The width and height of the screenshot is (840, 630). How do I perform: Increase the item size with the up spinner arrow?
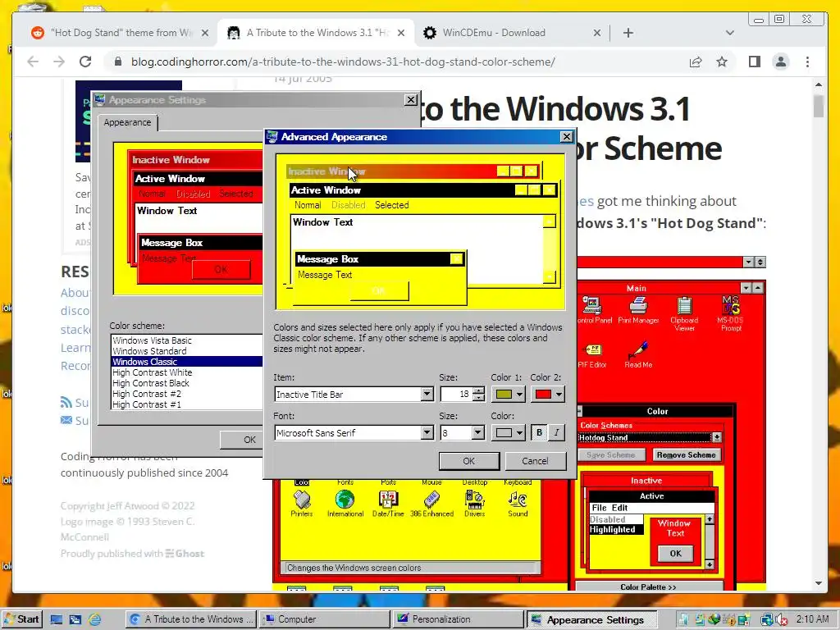[479, 390]
